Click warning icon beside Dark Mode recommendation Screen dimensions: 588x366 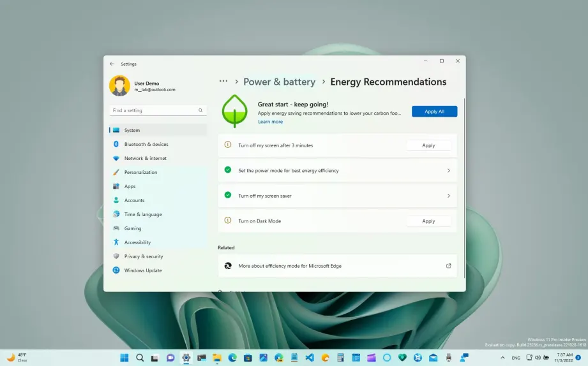tap(228, 220)
